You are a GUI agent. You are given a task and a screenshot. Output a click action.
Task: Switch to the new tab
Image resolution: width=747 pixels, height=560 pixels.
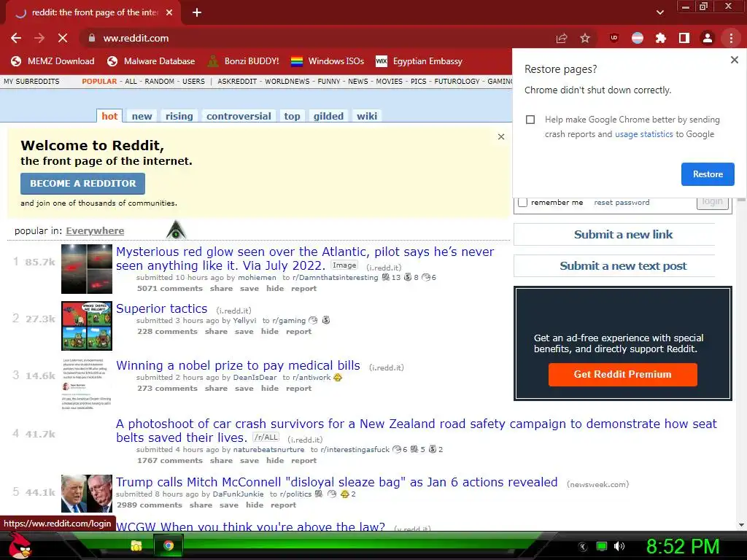point(142,116)
